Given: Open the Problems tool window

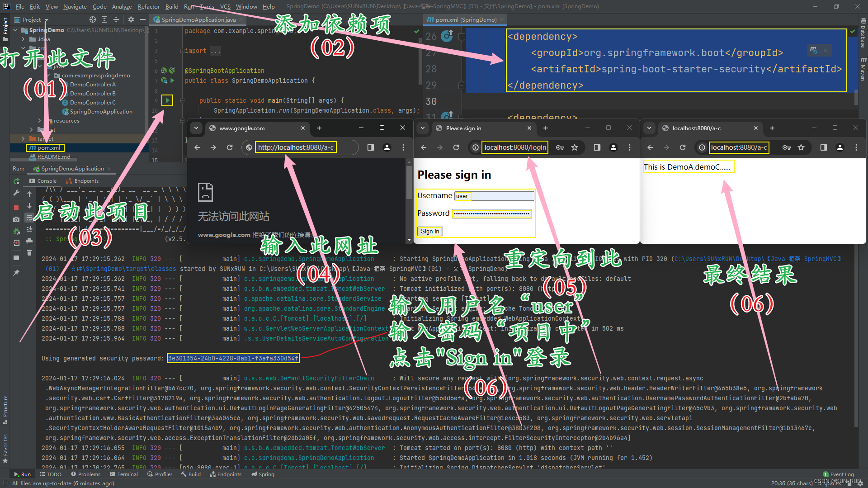Looking at the screenshot, I should point(85,474).
